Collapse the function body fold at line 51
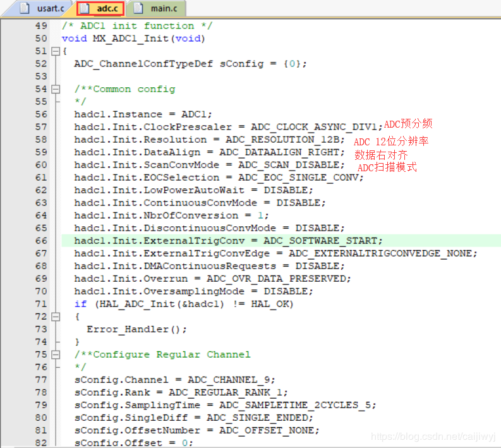This screenshot has height=448, width=501. [x=56, y=51]
